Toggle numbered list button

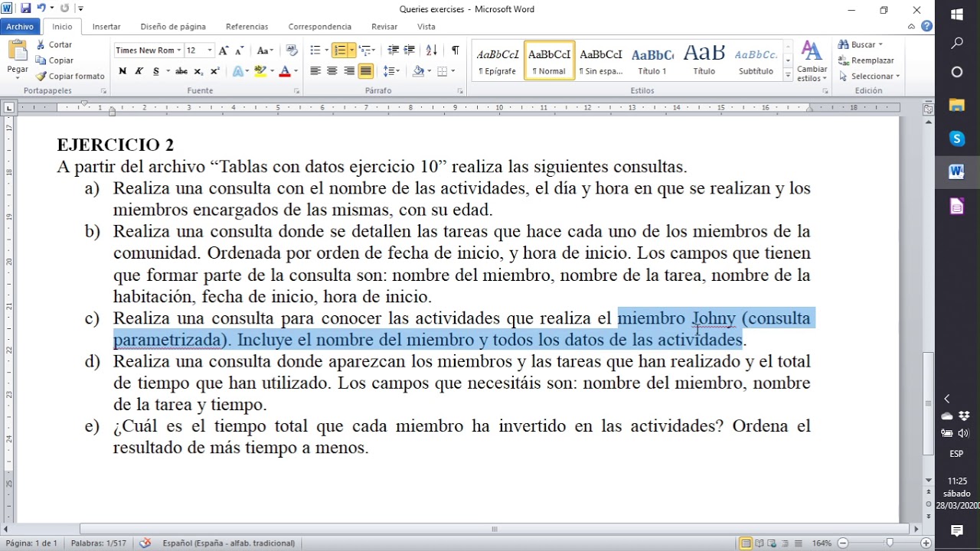coord(340,51)
